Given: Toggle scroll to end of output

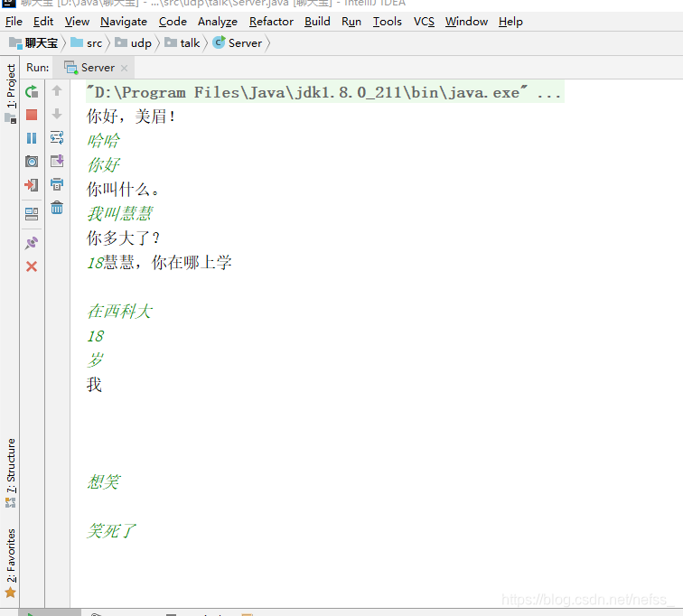Looking at the screenshot, I should click(x=57, y=161).
